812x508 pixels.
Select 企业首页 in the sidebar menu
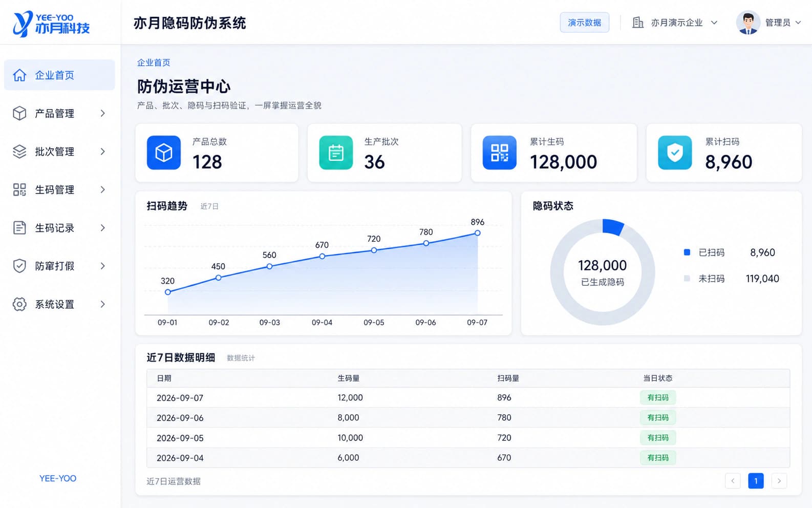tap(59, 75)
